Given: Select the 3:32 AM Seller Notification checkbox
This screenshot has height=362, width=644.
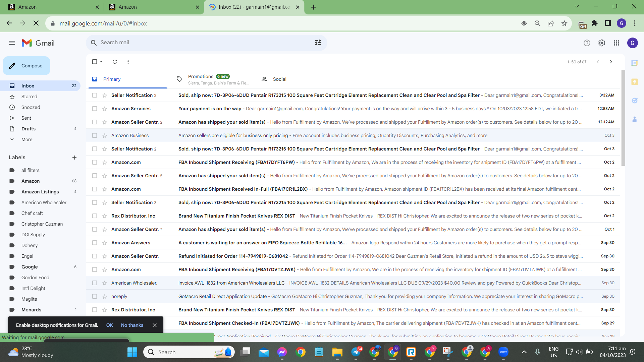Looking at the screenshot, I should click(x=95, y=95).
